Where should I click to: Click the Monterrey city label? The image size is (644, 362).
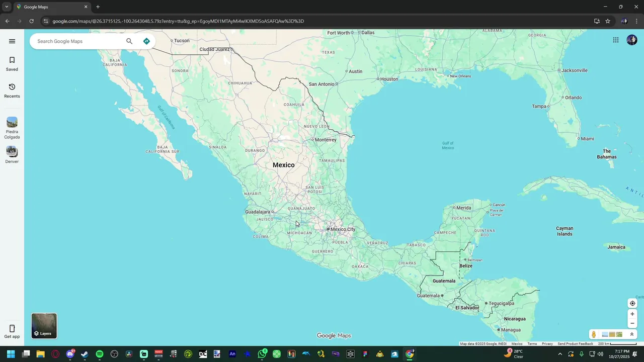pyautogui.click(x=326, y=140)
